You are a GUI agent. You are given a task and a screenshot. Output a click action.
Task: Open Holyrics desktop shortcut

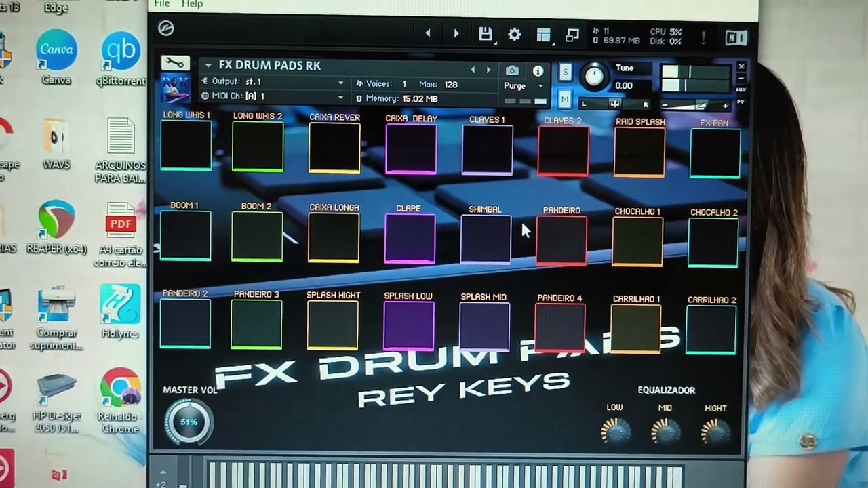click(120, 311)
